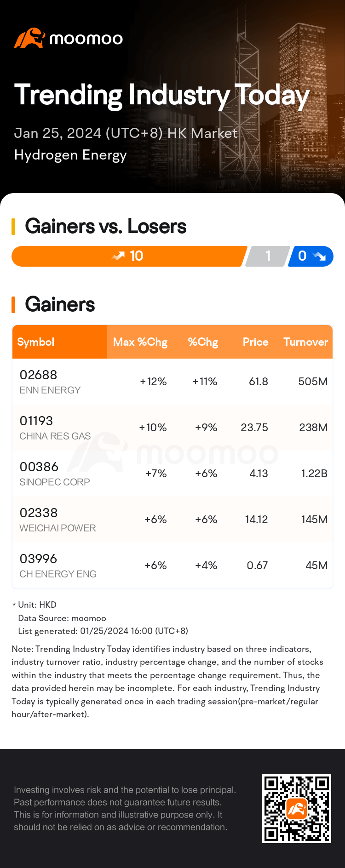Open the 00386 SINOPEC CORP row
This screenshot has width=345, height=868.
172,474
